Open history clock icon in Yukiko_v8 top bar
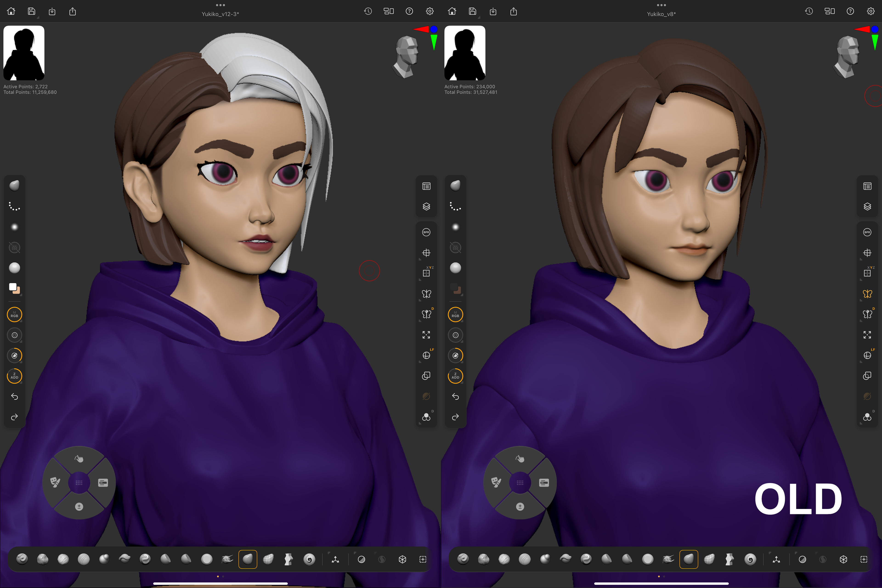882x588 pixels. tap(809, 11)
